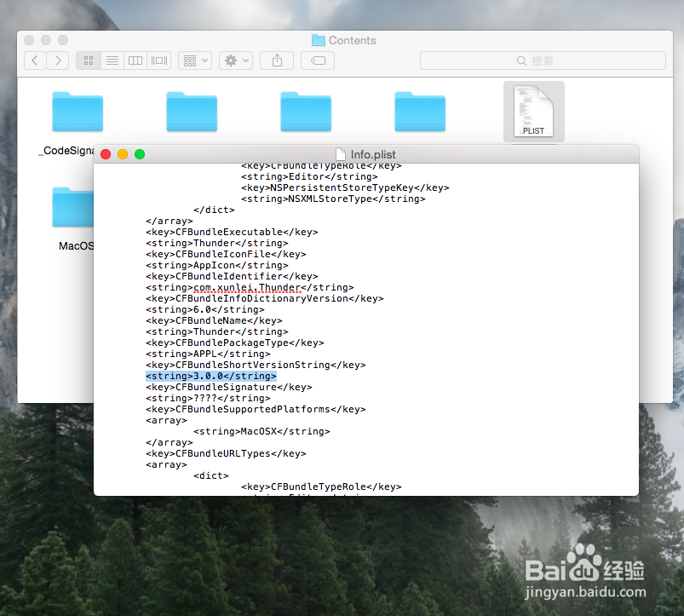
Task: Click the bottom visible CFBundleTypeRole key line
Action: pos(321,486)
